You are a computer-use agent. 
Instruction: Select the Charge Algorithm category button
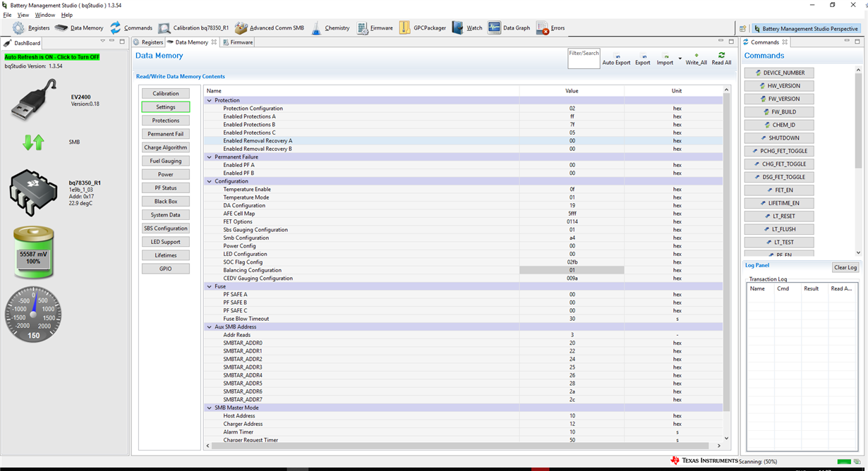pos(166,147)
